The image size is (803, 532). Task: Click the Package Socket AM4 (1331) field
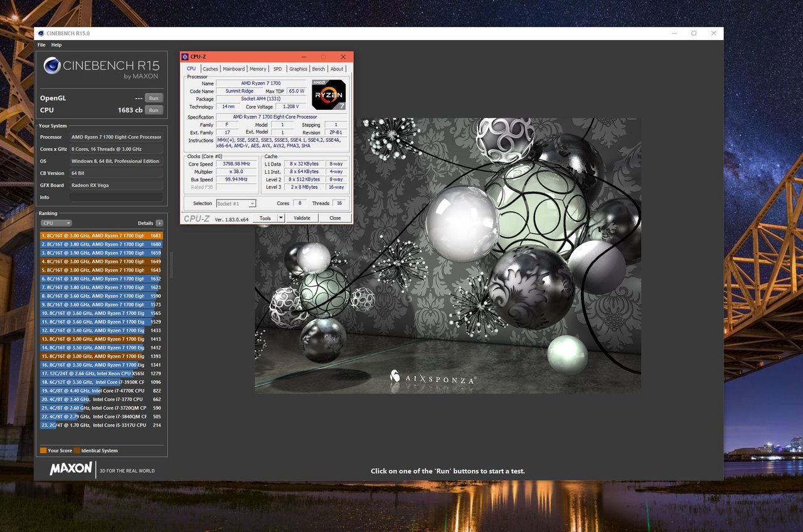pyautogui.click(x=260, y=98)
